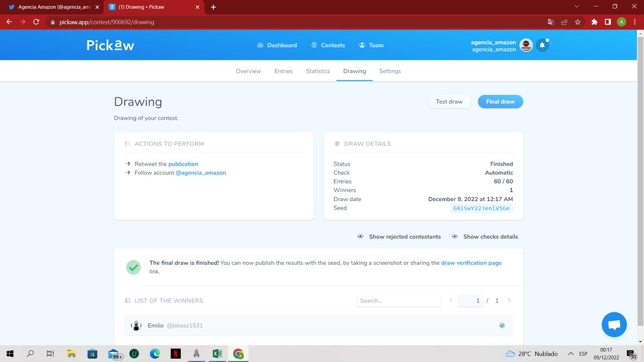
Task: Open the notifications bell
Action: pyautogui.click(x=542, y=46)
